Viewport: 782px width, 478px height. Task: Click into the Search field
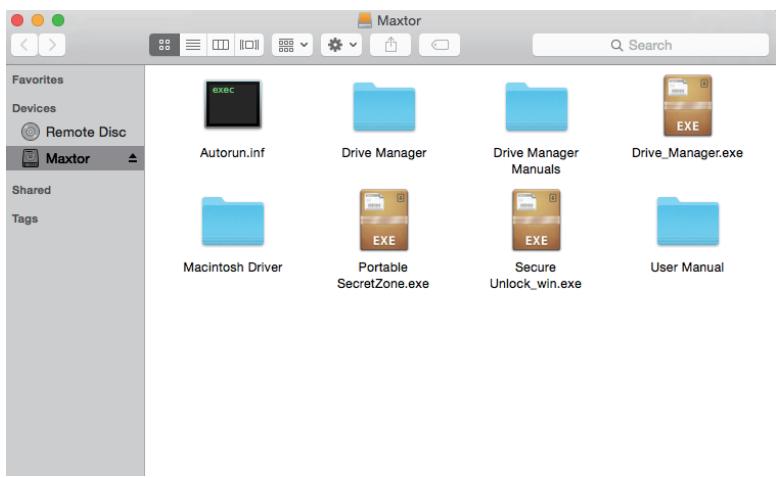pos(651,45)
